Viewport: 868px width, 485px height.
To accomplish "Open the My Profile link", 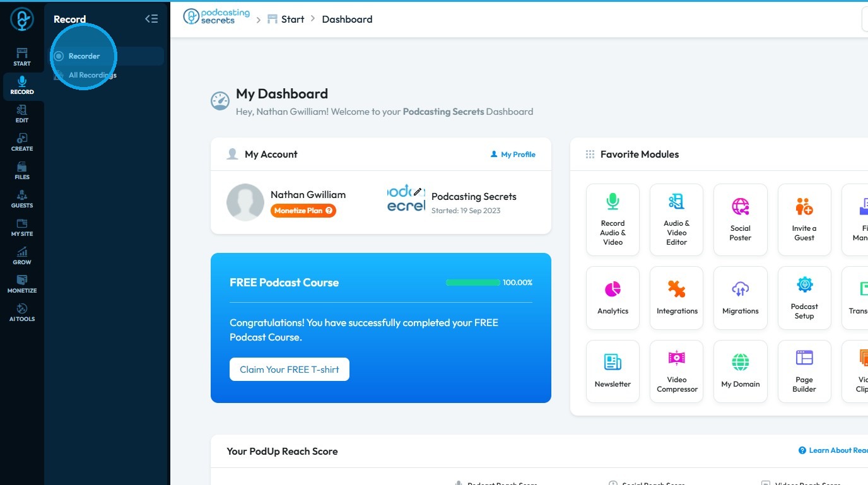I will [513, 155].
